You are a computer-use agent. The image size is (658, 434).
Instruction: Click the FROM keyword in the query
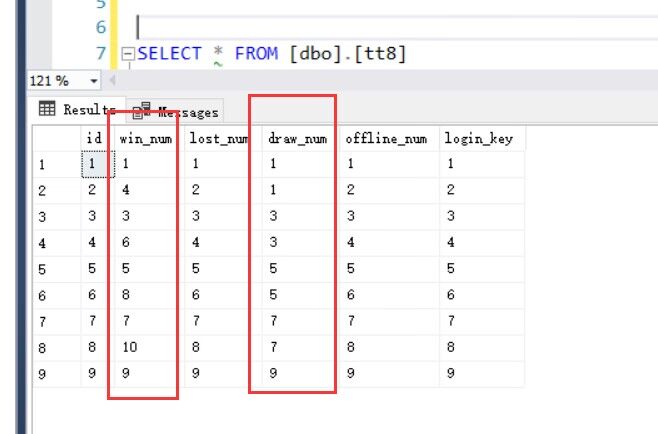256,54
